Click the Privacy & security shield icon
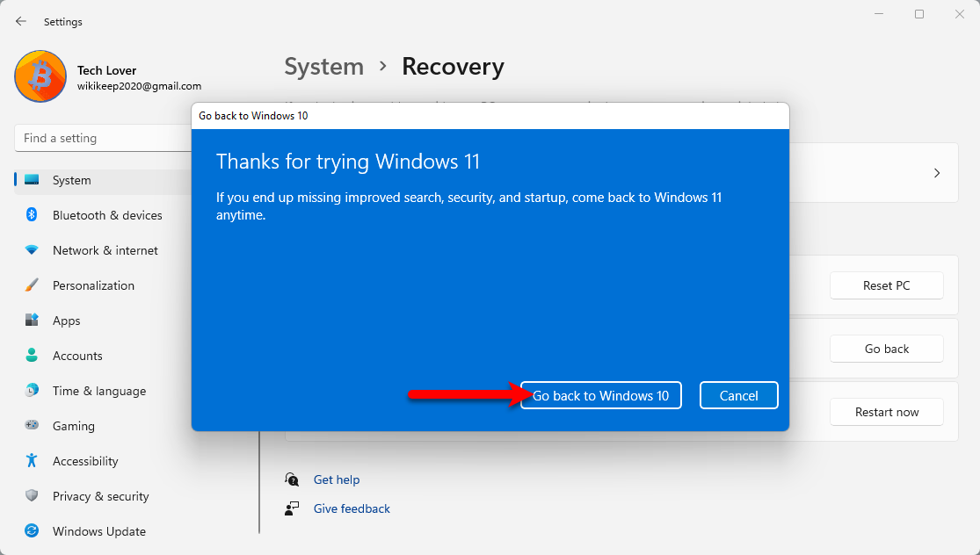 coord(32,495)
